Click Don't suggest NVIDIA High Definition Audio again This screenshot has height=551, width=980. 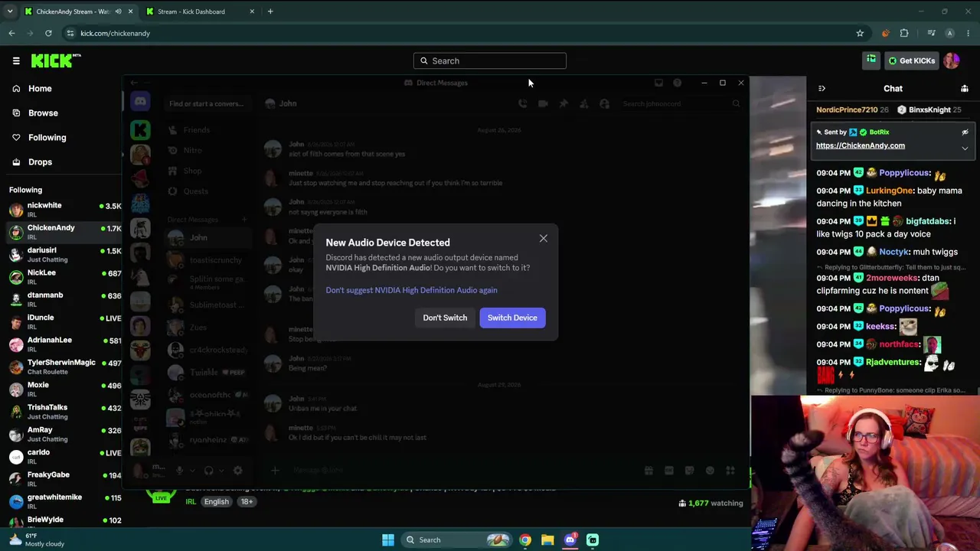(411, 290)
